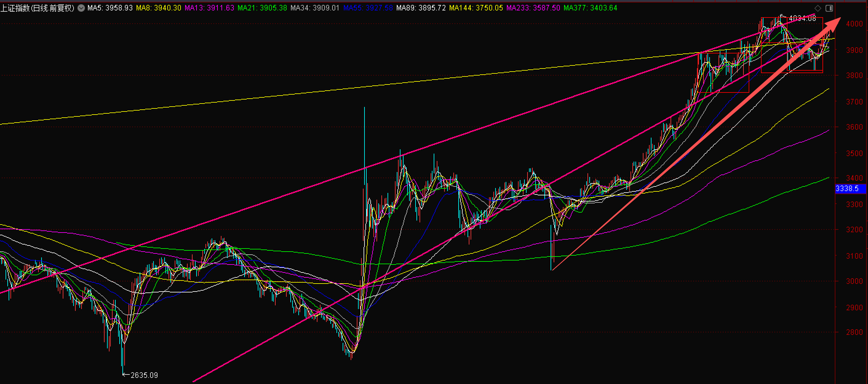868x384 pixels.
Task: Select the MA89 indicator label
Action: 421,8
